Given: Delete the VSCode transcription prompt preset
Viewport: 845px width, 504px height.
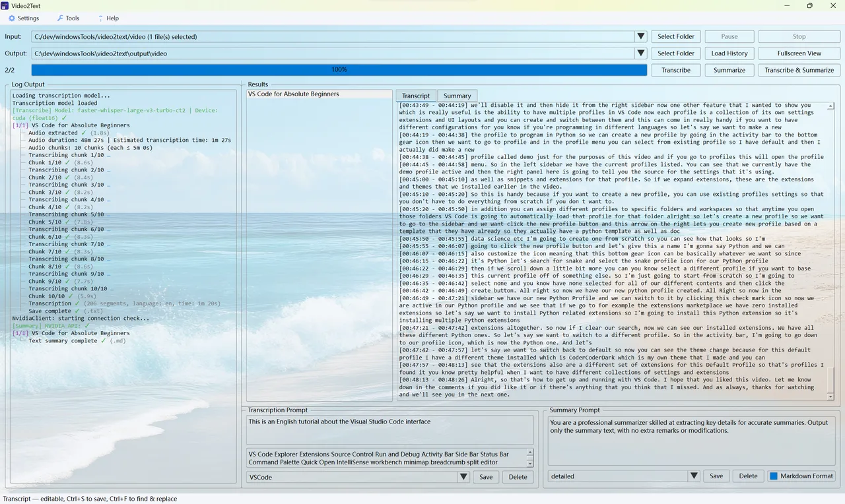Looking at the screenshot, I should (518, 477).
